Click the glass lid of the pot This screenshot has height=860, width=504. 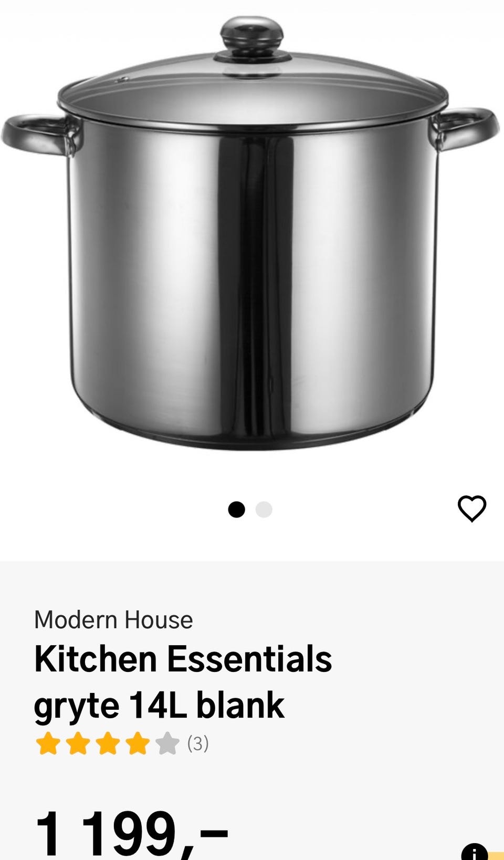coord(252,92)
